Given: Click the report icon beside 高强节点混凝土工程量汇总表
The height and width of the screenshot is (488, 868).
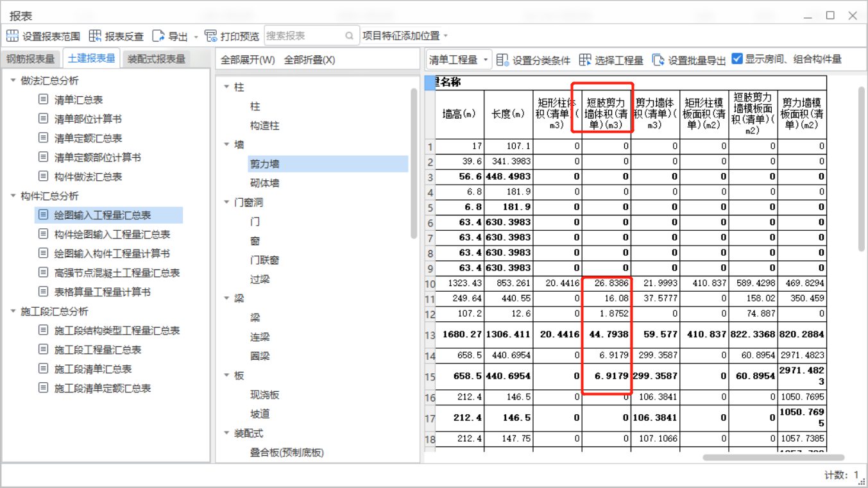Looking at the screenshot, I should pyautogui.click(x=43, y=273).
